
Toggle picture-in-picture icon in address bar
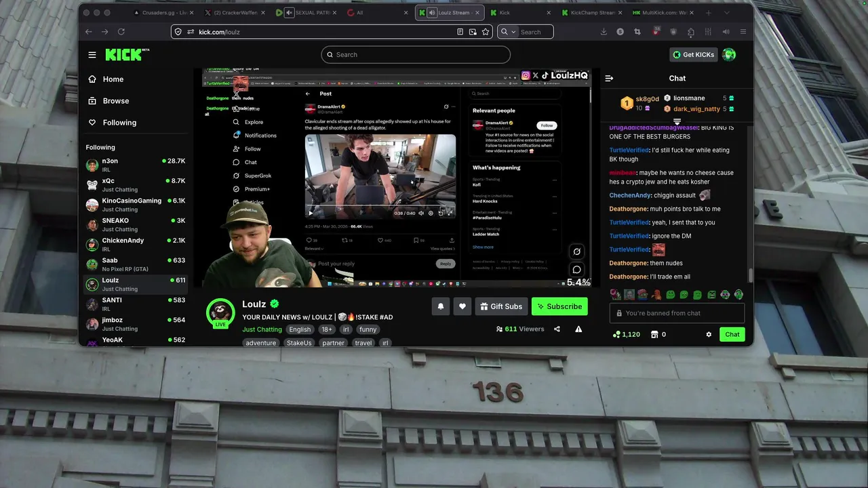[x=473, y=32]
